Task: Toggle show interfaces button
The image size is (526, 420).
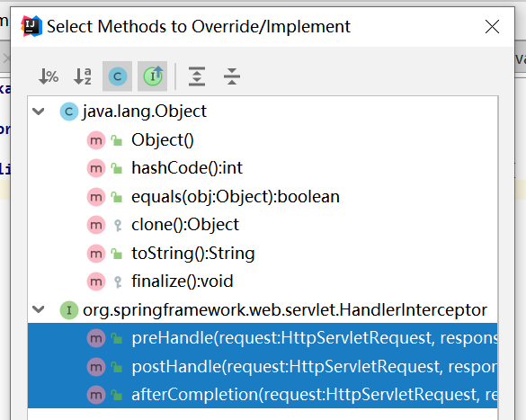Action: [152, 76]
